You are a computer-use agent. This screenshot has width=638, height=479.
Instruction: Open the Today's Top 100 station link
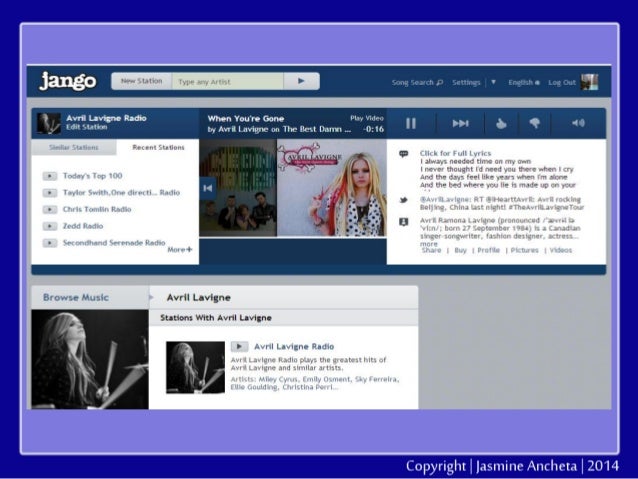pos(92,176)
